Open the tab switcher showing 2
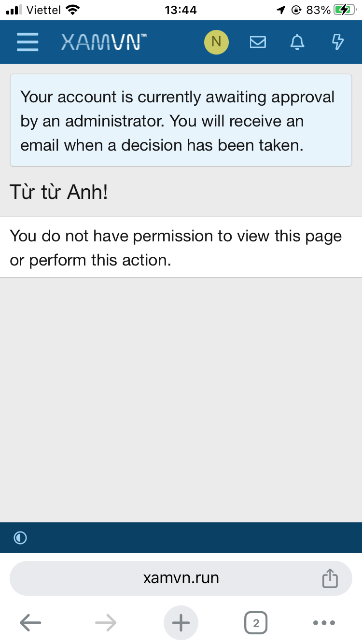The height and width of the screenshot is (644, 362). [x=256, y=623]
